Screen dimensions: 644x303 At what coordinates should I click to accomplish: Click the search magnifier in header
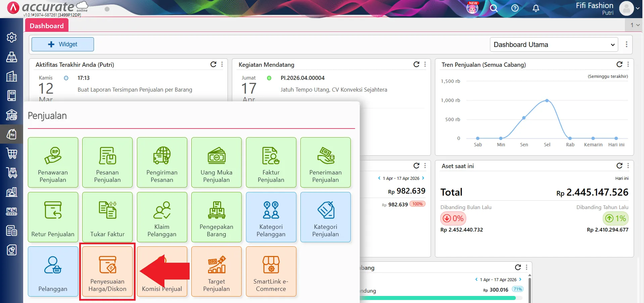point(494,8)
